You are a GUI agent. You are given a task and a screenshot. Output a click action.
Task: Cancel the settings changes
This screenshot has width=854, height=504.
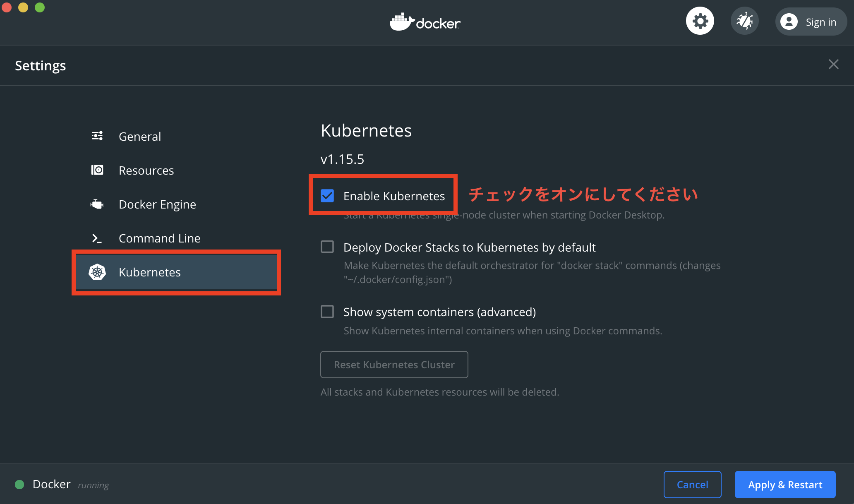692,485
